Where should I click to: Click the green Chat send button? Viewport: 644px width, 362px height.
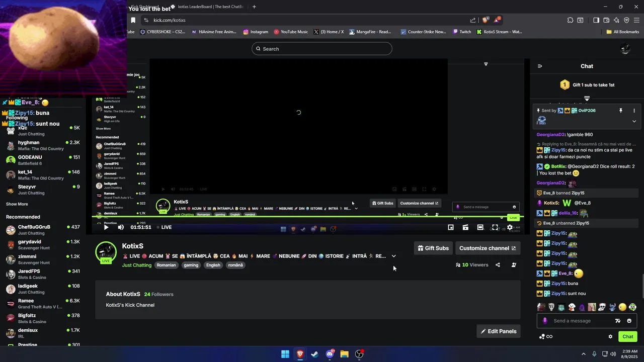pyautogui.click(x=628, y=337)
